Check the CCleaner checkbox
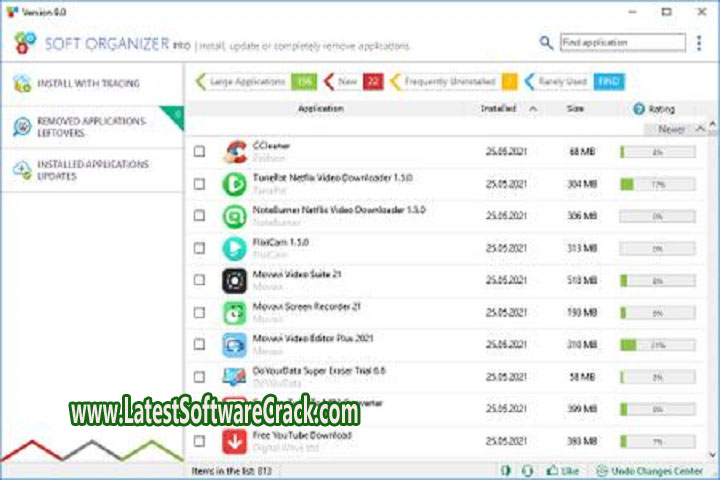Image resolution: width=720 pixels, height=480 pixels. pyautogui.click(x=199, y=152)
